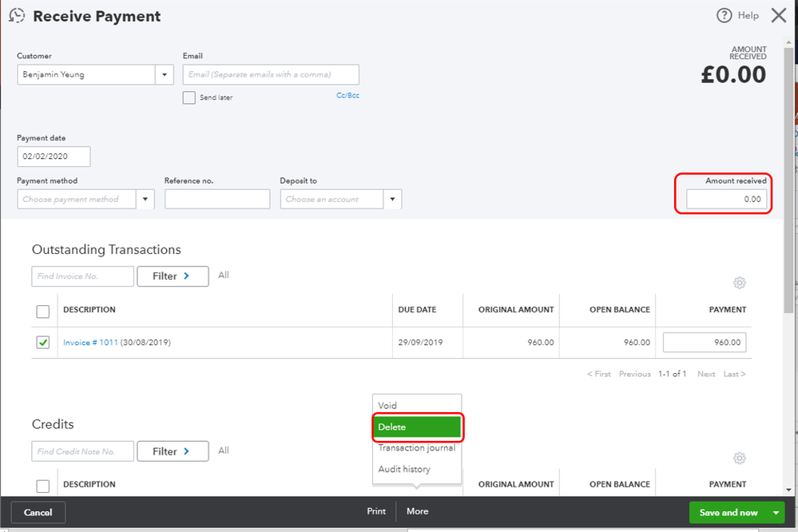This screenshot has width=798, height=532.
Task: Click the Cc/Bcc link
Action: click(x=347, y=95)
